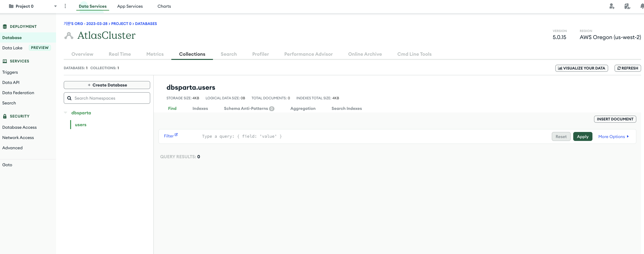Select the Collections tab
This screenshot has height=254, width=644.
[192, 54]
